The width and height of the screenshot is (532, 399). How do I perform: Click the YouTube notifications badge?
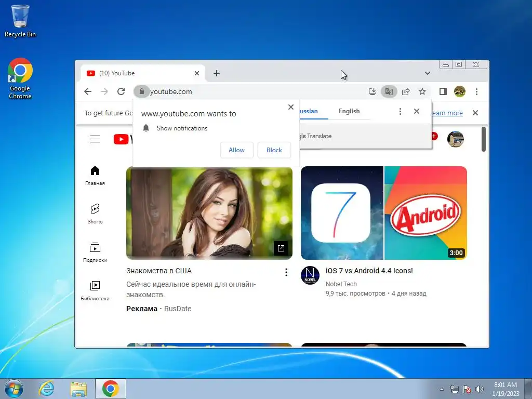[434, 136]
